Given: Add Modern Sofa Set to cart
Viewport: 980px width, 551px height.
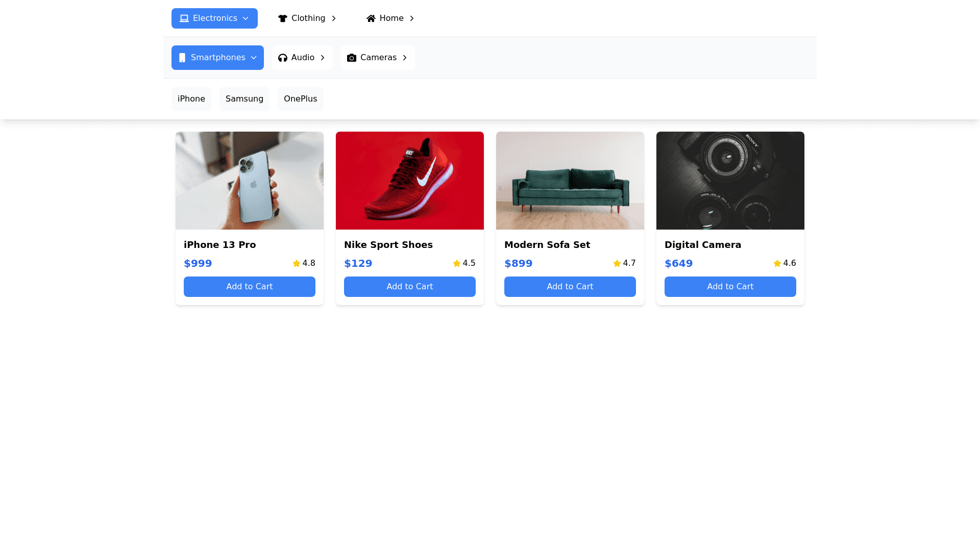Looking at the screenshot, I should (x=570, y=286).
